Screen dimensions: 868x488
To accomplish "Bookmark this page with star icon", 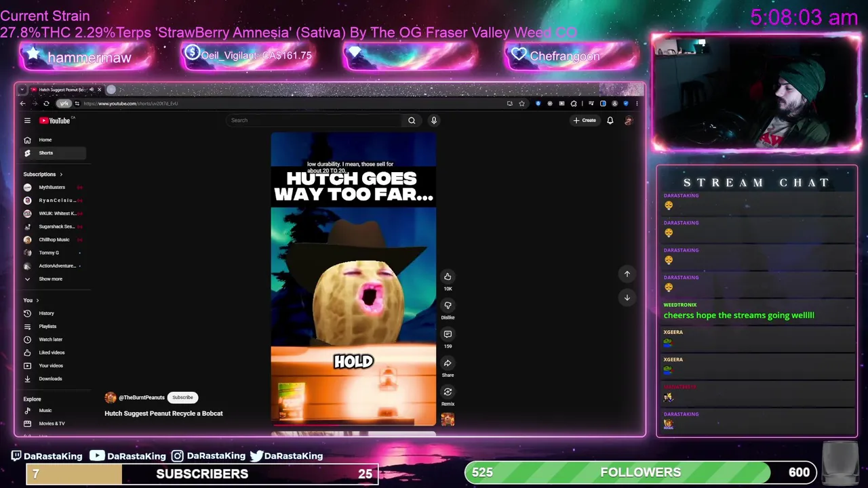I will pyautogui.click(x=521, y=104).
